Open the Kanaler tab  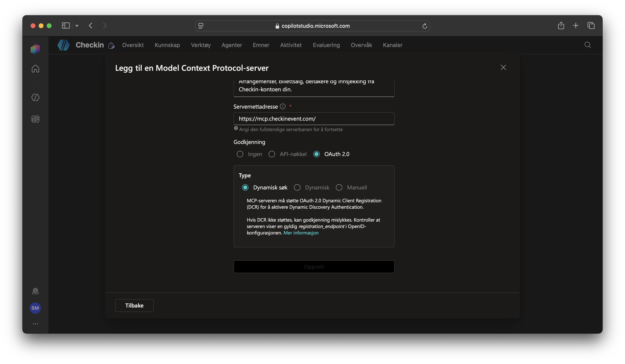[x=392, y=45]
